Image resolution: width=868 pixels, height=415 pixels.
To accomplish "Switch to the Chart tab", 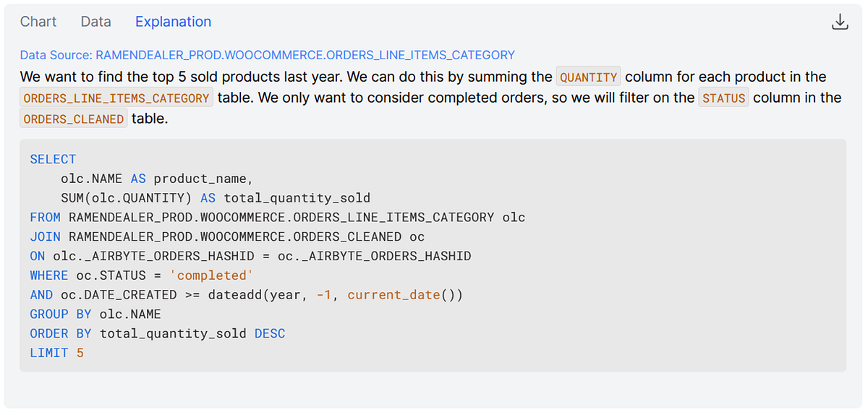I will (x=38, y=22).
